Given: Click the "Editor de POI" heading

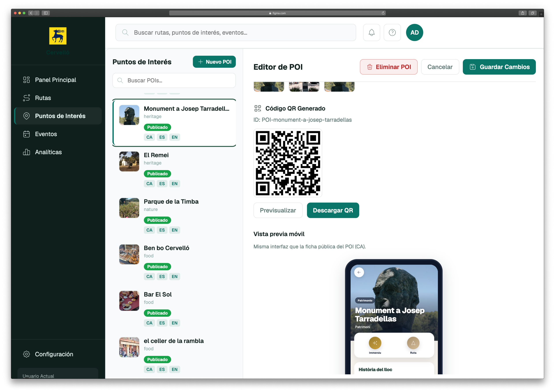Looking at the screenshot, I should (278, 67).
